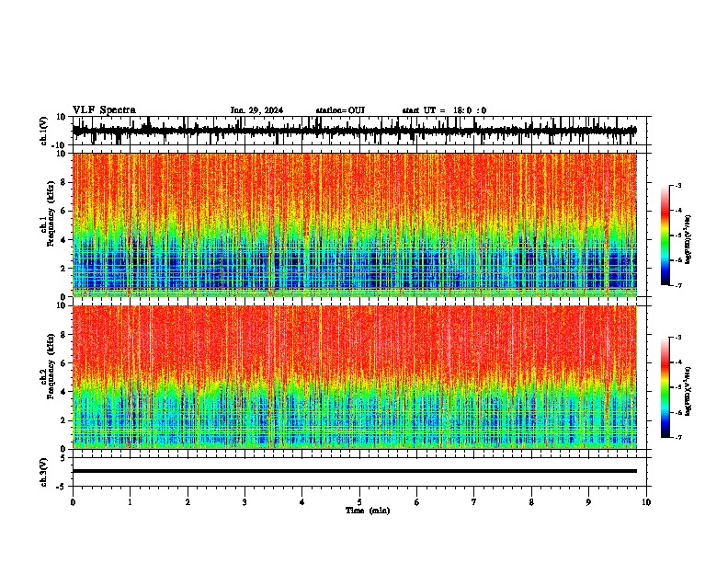The width and height of the screenshot is (728, 563).
Task: Click time axis tick label "3"
Action: (x=245, y=502)
